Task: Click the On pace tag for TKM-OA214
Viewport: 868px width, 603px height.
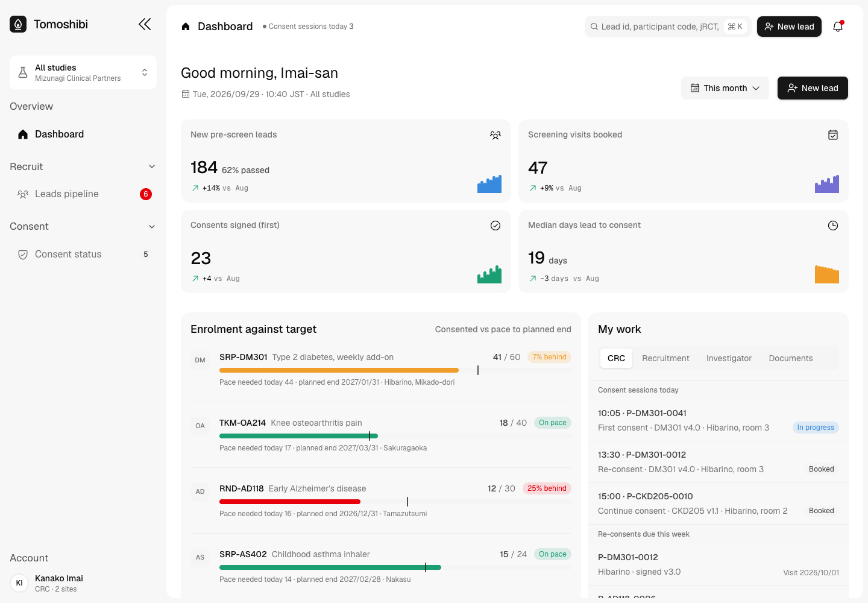Action: click(x=553, y=423)
